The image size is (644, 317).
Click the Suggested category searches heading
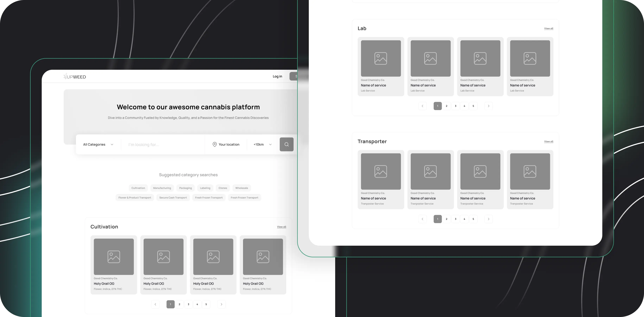(x=188, y=175)
